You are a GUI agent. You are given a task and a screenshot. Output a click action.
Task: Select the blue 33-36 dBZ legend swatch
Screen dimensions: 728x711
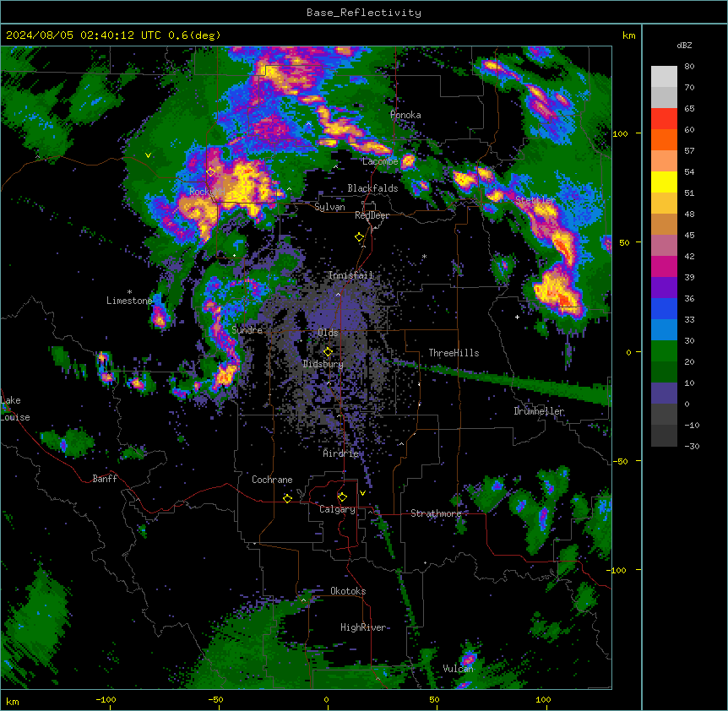click(x=664, y=308)
